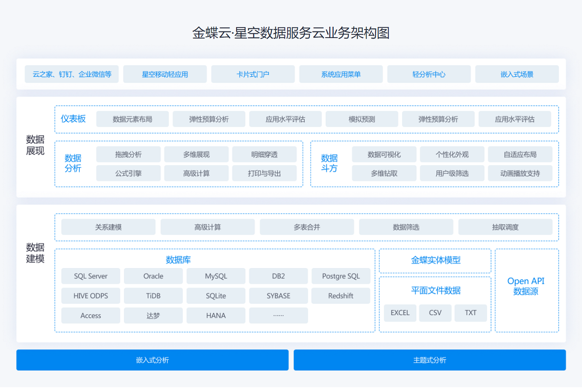Click 高级计算 in the 数据建模 row
The width and height of the screenshot is (582, 392).
point(207,227)
